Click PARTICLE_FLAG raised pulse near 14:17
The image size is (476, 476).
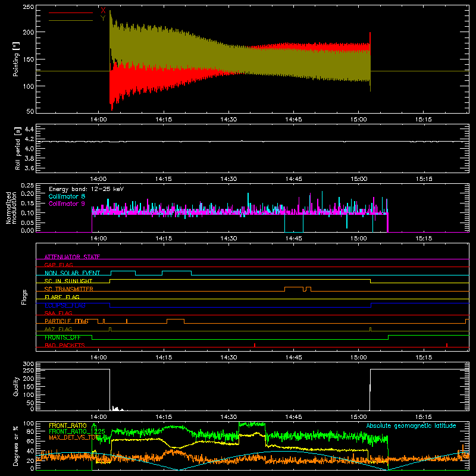pyautogui.click(x=176, y=321)
